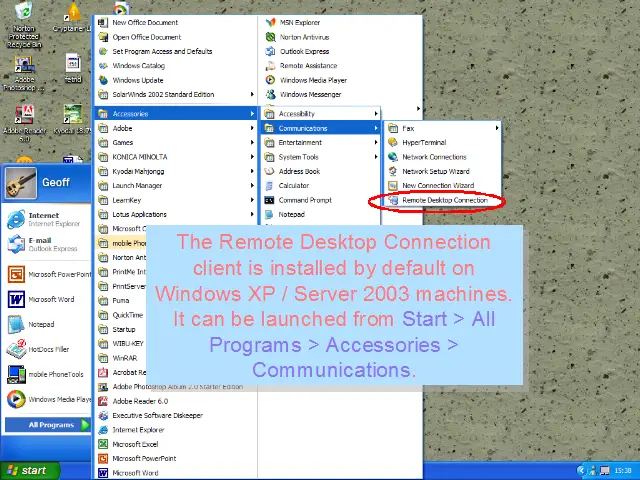Click the Windows Update icon
The width and height of the screenshot is (640, 480).
(x=103, y=80)
